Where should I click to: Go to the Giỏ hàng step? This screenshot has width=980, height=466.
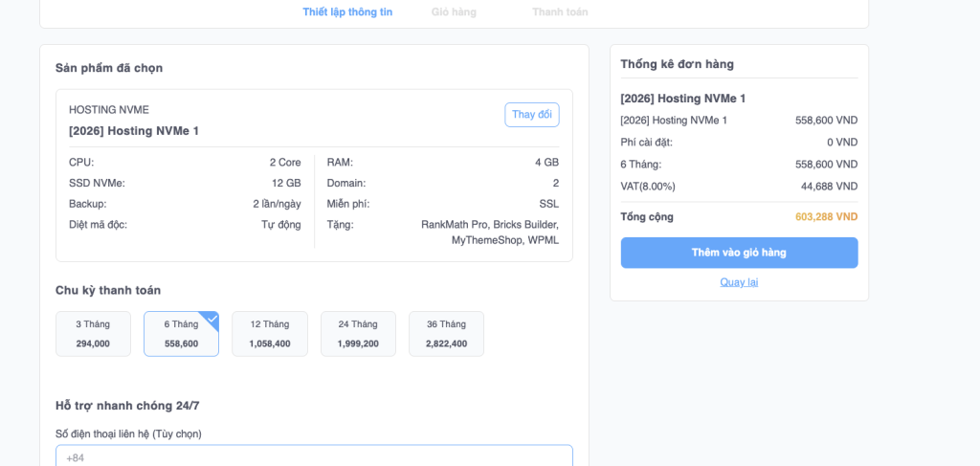click(x=454, y=12)
